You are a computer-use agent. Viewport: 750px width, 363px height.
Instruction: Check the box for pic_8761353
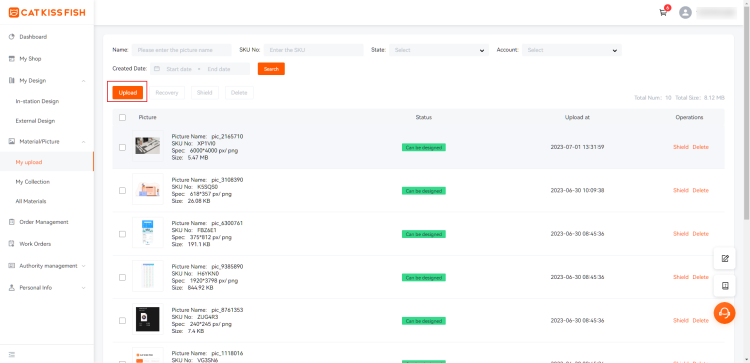point(122,320)
